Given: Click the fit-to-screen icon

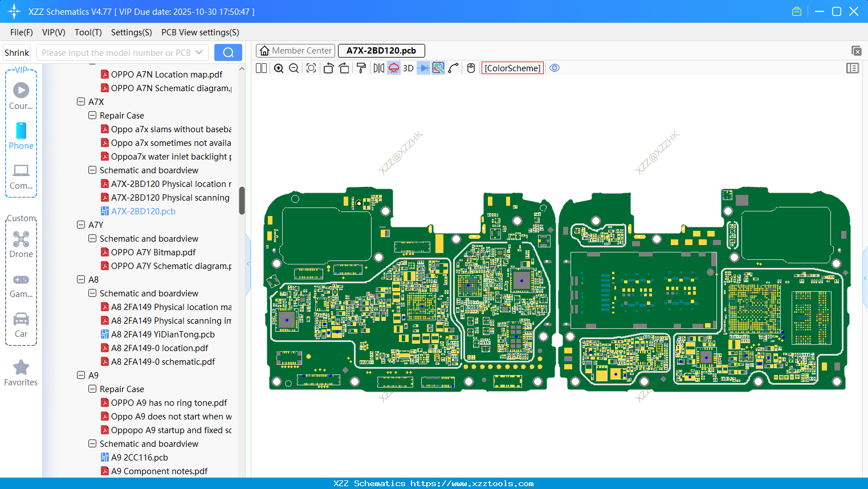Looking at the screenshot, I should tap(311, 68).
